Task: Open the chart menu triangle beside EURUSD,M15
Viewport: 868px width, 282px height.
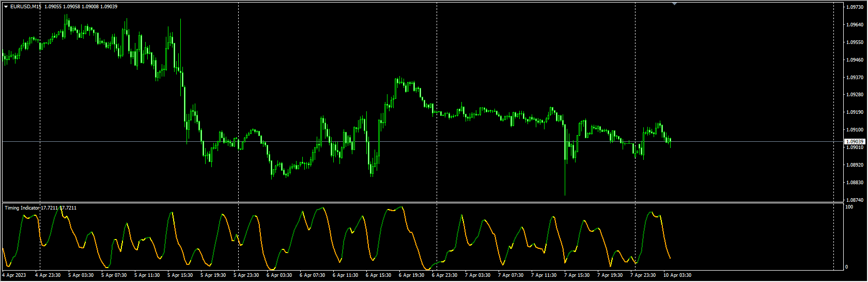Action: (x=6, y=7)
